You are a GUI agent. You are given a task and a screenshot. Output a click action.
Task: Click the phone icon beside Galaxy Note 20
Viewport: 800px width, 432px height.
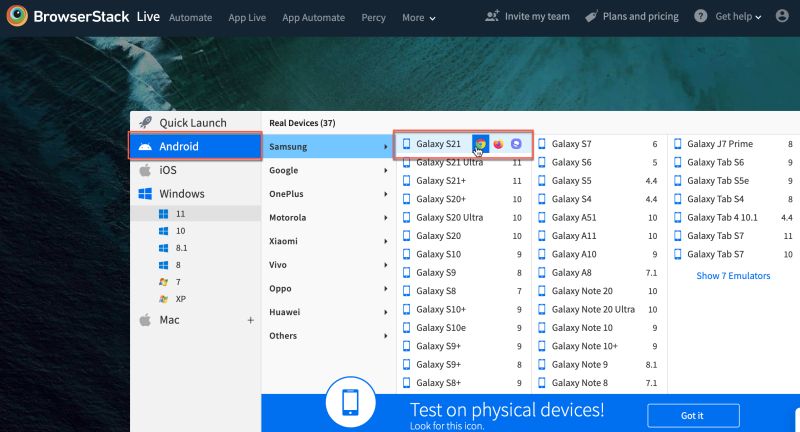pos(542,291)
